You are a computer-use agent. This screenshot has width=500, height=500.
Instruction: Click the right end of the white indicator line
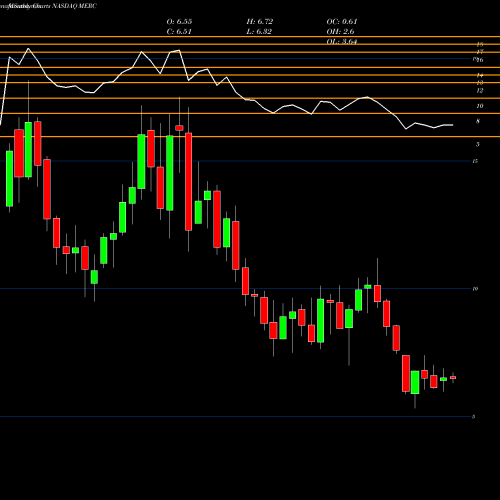pyautogui.click(x=453, y=125)
